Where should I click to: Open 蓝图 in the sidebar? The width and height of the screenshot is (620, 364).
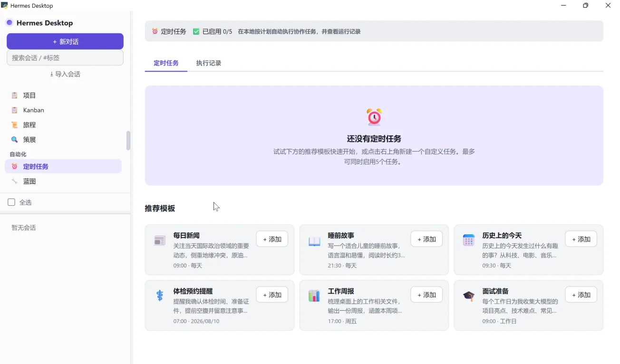coord(63,181)
